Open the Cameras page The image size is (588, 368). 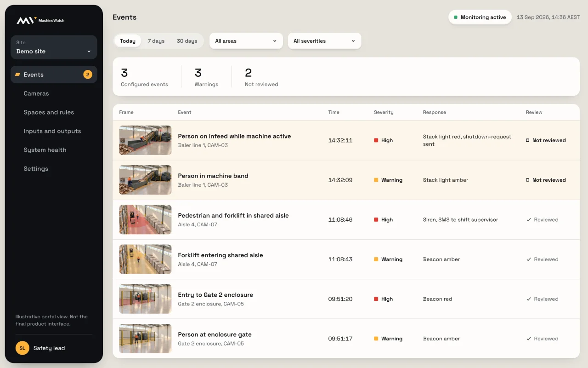pos(54,93)
